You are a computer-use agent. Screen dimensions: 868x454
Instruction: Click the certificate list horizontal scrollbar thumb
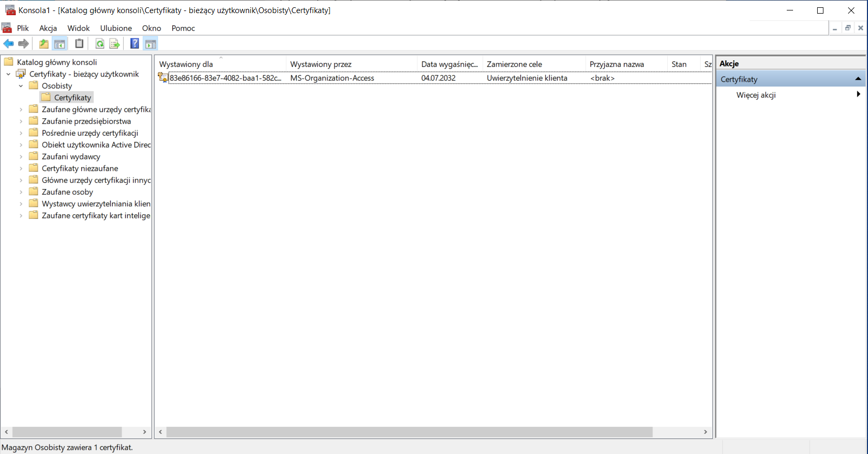pos(409,432)
